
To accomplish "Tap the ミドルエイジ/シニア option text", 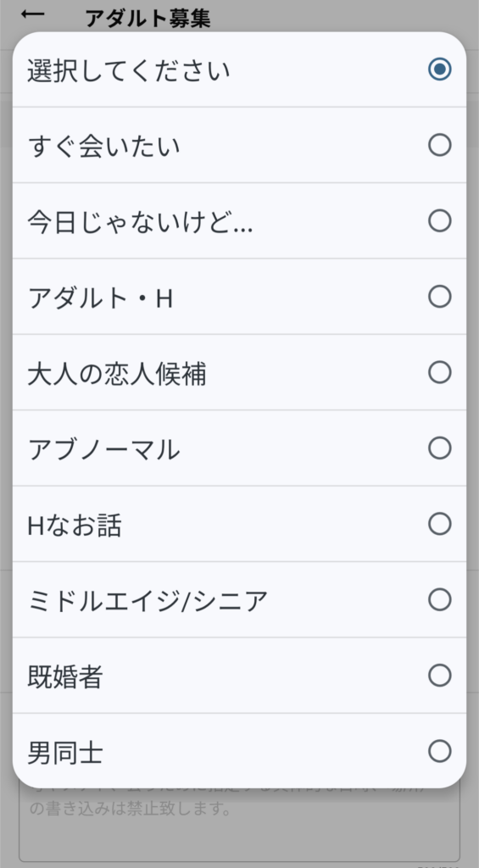I will point(148,601).
